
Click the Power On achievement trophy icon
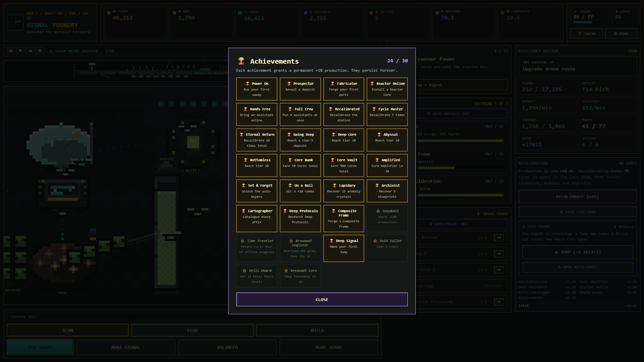248,83
